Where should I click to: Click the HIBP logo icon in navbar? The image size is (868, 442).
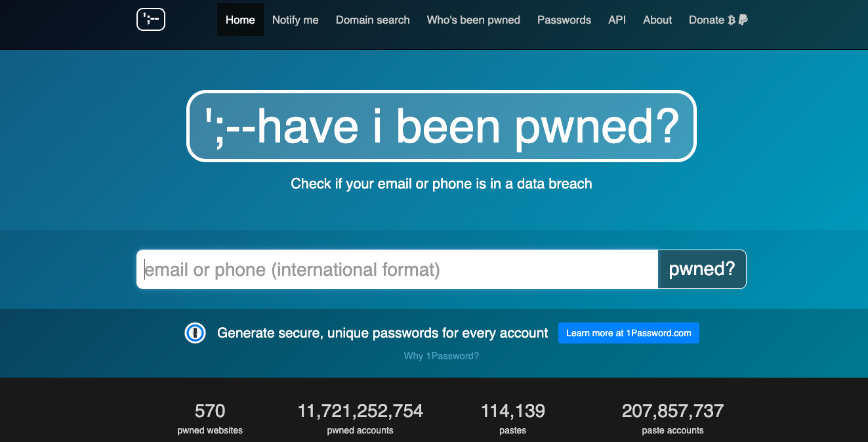coord(150,20)
